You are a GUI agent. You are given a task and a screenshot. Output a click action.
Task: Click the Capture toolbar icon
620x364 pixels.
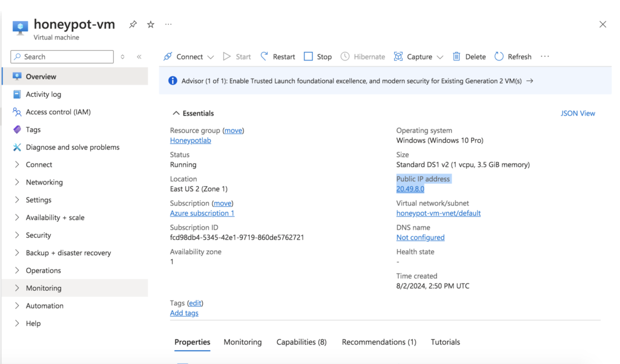point(398,56)
